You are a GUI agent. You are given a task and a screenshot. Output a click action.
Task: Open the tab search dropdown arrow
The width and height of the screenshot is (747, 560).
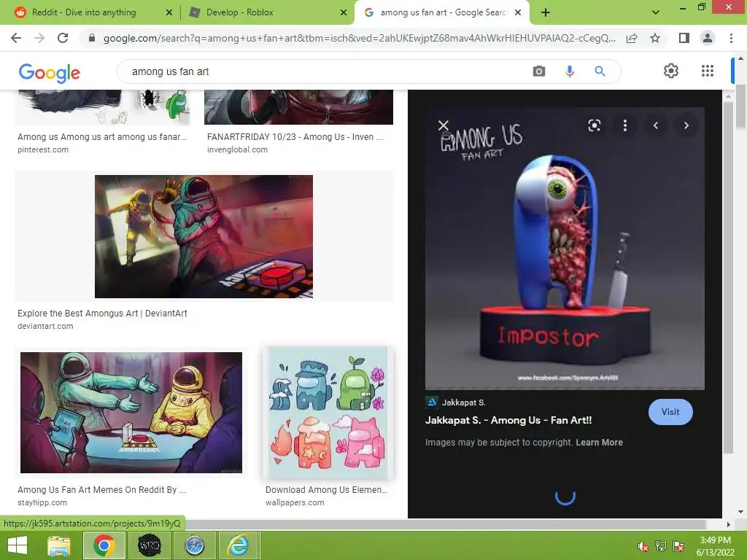pos(656,12)
